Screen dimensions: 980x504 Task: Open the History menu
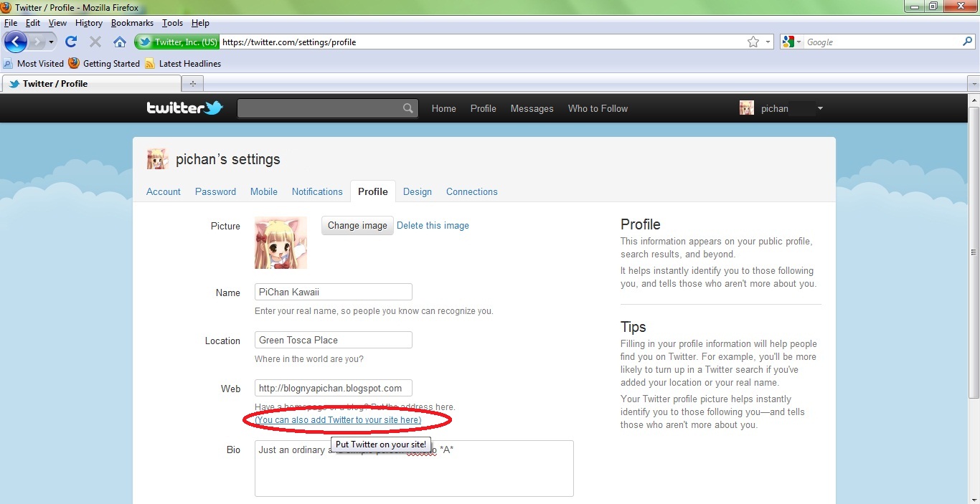(89, 23)
